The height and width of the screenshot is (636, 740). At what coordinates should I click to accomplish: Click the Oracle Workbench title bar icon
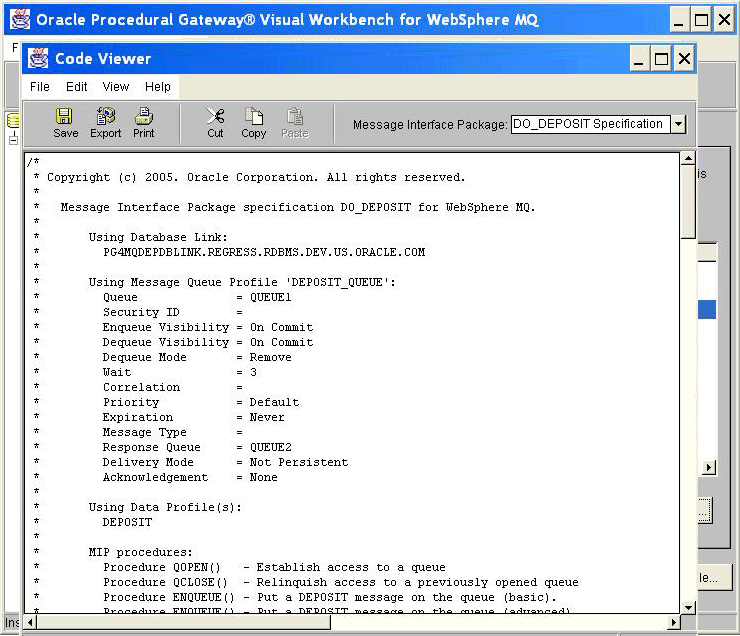point(20,19)
